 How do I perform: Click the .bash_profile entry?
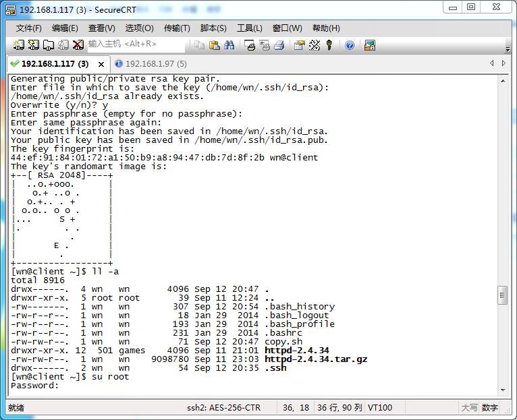300,324
